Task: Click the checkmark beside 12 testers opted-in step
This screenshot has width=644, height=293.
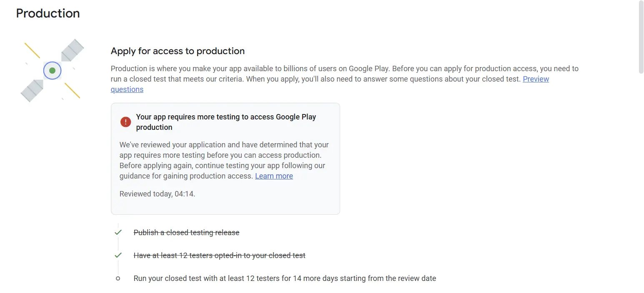Action: (118, 255)
